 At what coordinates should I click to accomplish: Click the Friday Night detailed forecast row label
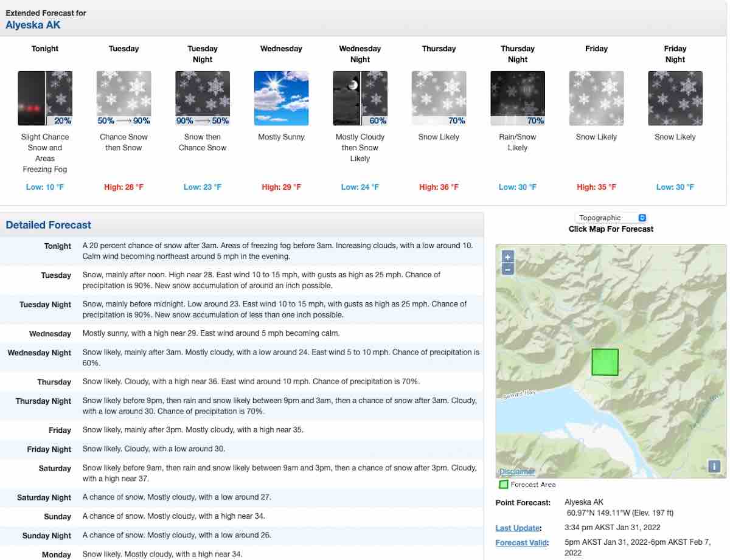point(49,449)
